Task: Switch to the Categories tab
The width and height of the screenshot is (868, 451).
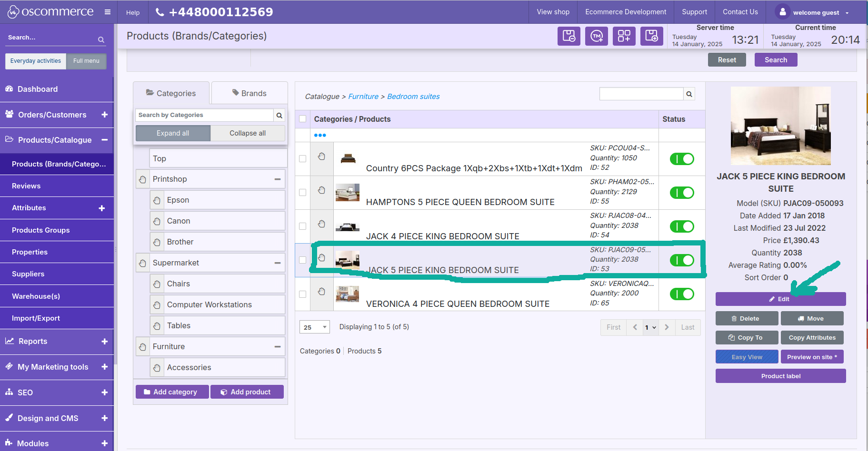Action: [171, 93]
